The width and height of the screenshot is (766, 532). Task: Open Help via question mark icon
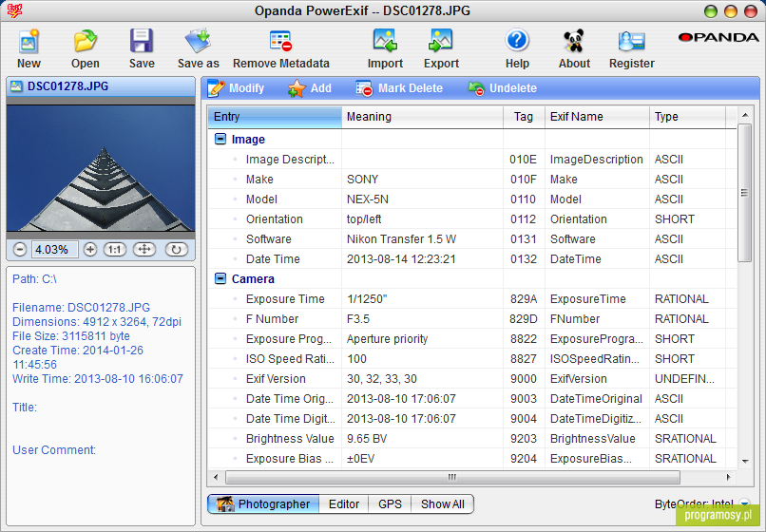pyautogui.click(x=517, y=41)
